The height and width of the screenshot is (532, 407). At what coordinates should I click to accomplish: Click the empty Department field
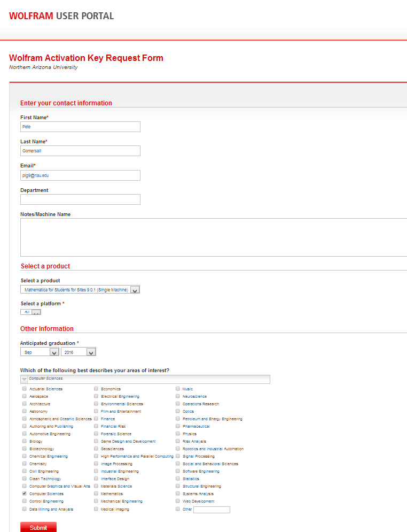point(80,199)
